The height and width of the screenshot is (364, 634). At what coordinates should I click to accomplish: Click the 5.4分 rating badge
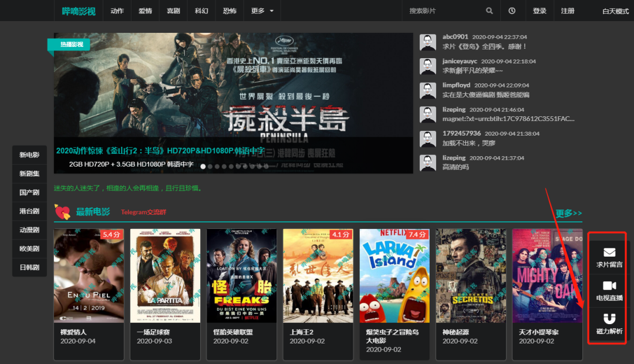(112, 235)
